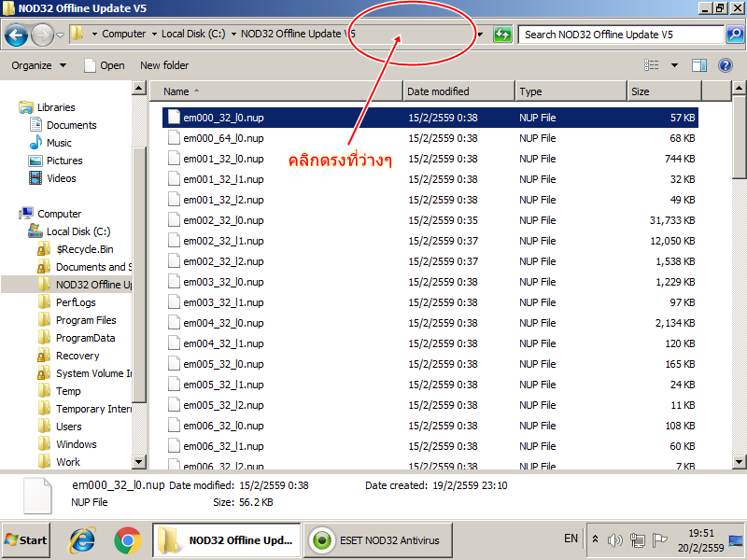Click the em002_32_l0.nup file icon
The image size is (747, 560).
[174, 220]
